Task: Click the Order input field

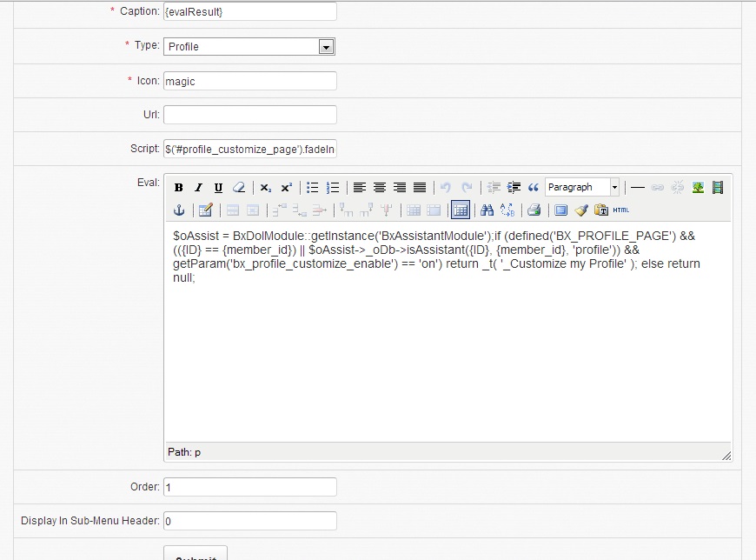Action: tap(249, 487)
